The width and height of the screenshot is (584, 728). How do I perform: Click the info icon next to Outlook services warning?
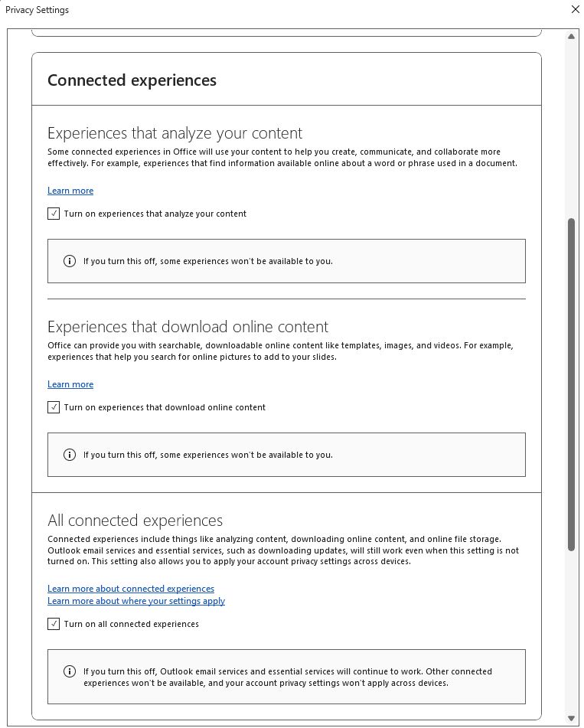pos(69,671)
